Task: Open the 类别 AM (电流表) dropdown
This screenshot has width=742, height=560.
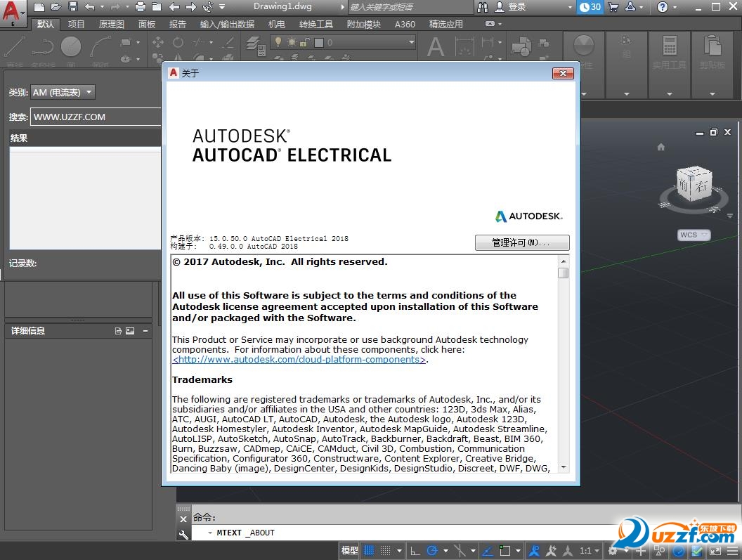Action: coord(63,92)
